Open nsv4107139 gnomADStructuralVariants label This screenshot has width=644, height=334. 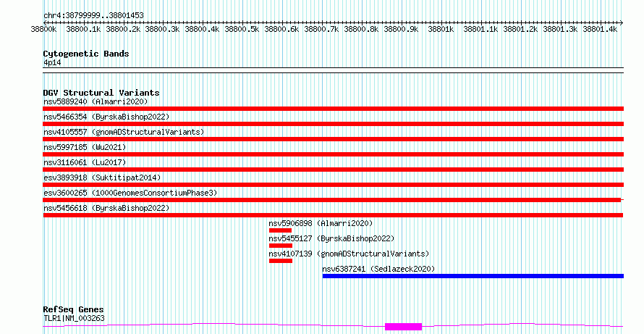349,254
